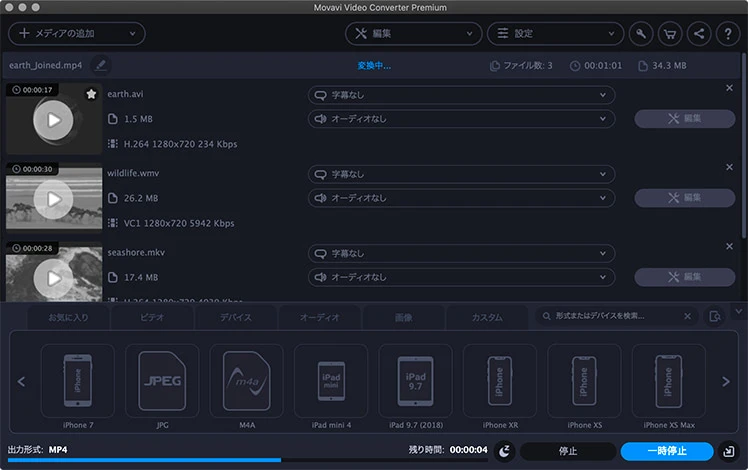Click the device detection icon
The image size is (748, 470).
point(715,316)
